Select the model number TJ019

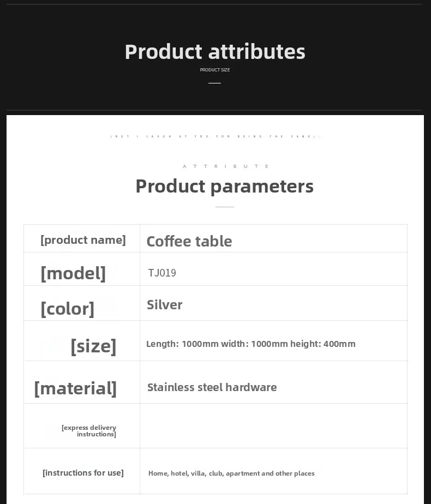[162, 273]
